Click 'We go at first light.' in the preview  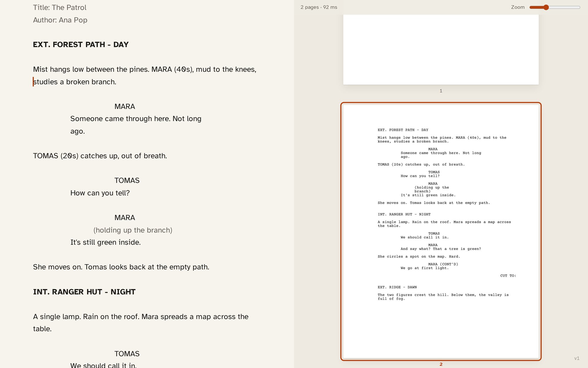pos(425,268)
